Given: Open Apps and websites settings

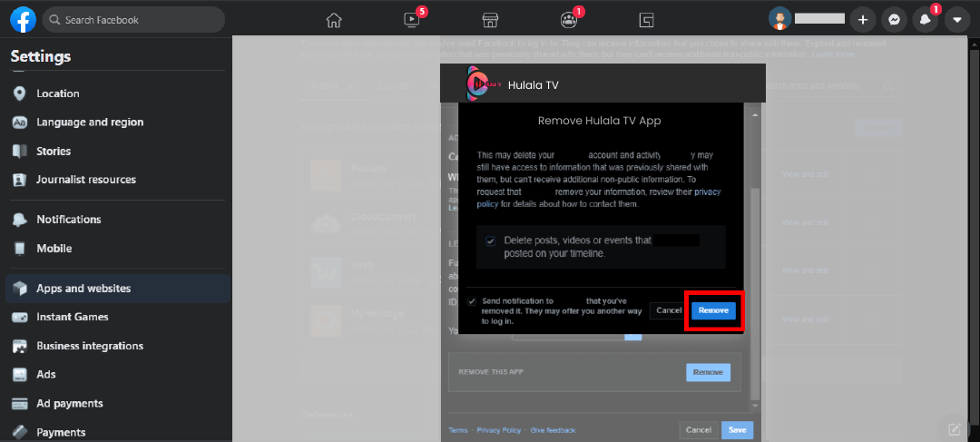Looking at the screenshot, I should coord(117,289).
